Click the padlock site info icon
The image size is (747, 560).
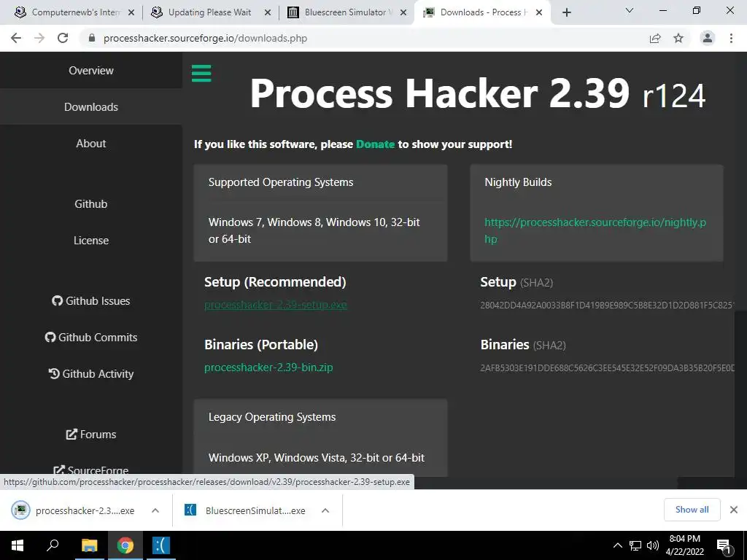coord(92,38)
